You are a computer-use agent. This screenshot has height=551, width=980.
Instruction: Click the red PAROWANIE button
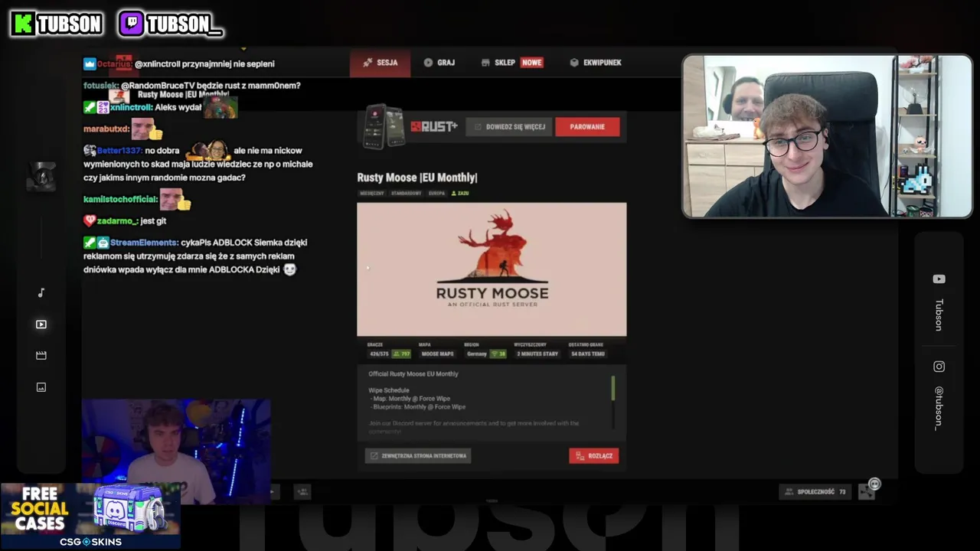click(x=587, y=127)
